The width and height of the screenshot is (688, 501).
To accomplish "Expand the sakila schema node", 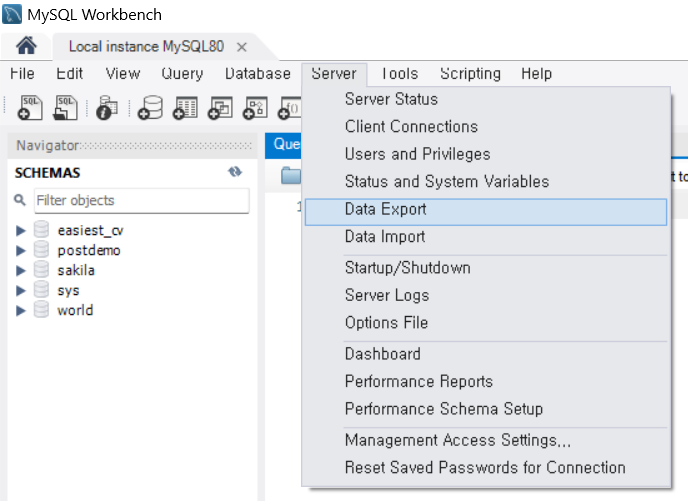I will click(x=21, y=271).
